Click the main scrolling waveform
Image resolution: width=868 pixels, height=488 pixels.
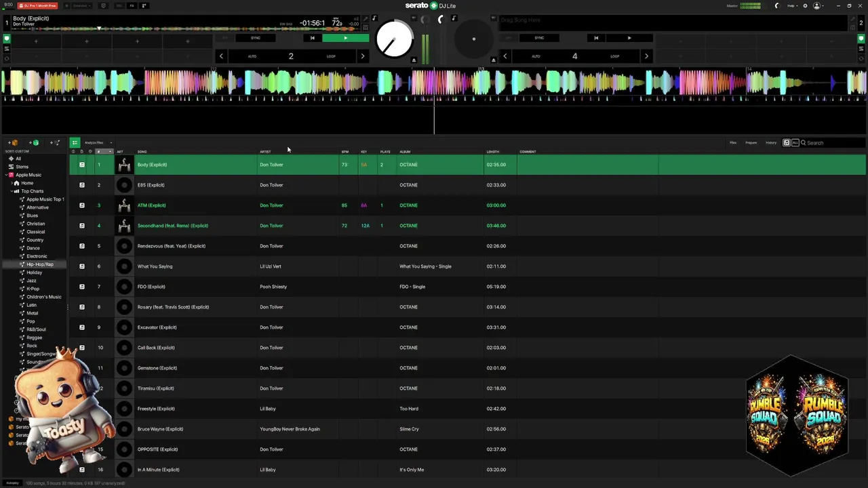(434, 83)
